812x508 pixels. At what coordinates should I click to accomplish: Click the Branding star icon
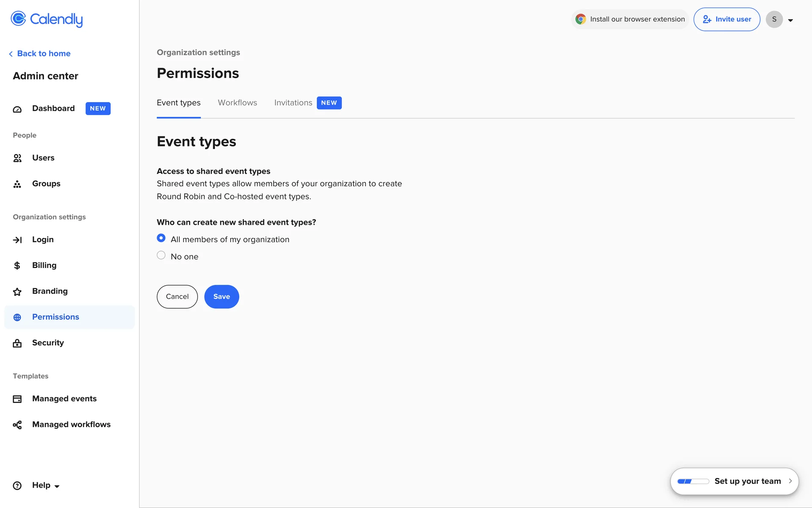pos(17,292)
